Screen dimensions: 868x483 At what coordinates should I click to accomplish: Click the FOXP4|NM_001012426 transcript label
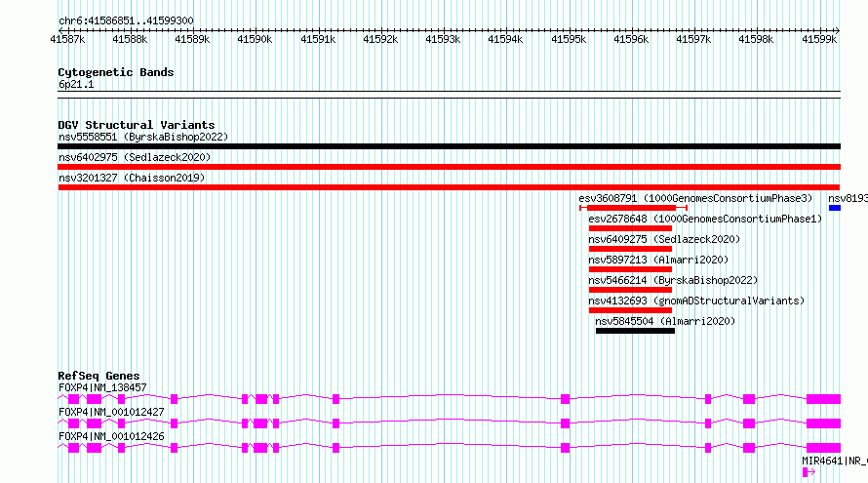(x=111, y=436)
